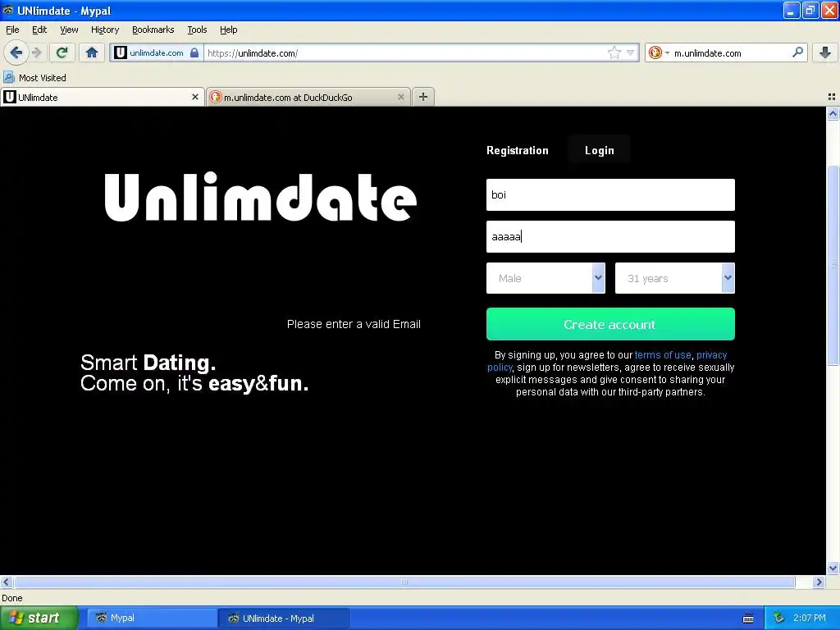Screen dimensions: 840x630
Task: Select the Registration tab
Action: point(517,151)
